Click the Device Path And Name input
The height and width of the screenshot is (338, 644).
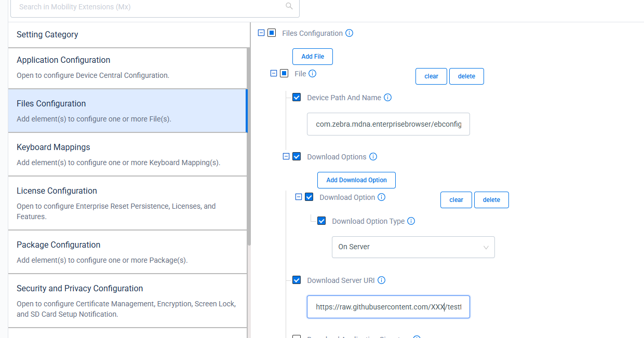coord(388,124)
